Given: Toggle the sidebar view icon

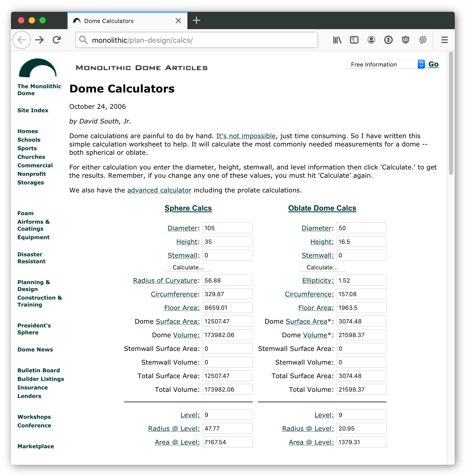Looking at the screenshot, I should tap(354, 40).
